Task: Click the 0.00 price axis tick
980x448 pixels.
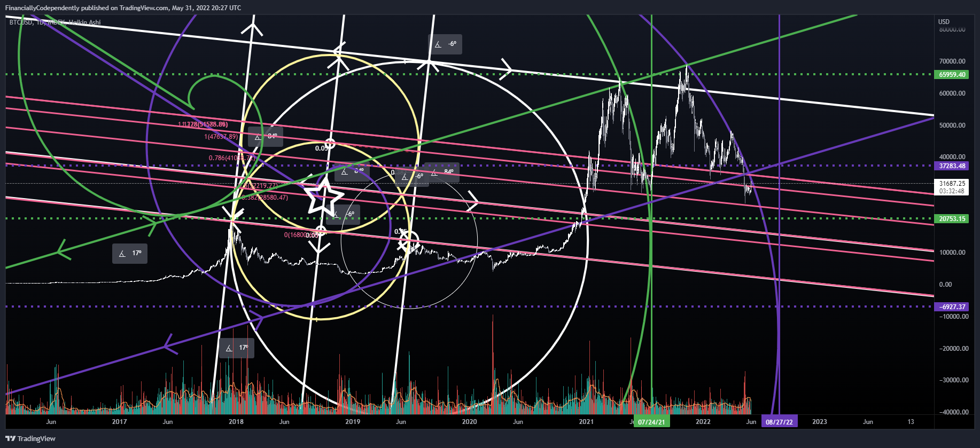Action: tap(946, 285)
